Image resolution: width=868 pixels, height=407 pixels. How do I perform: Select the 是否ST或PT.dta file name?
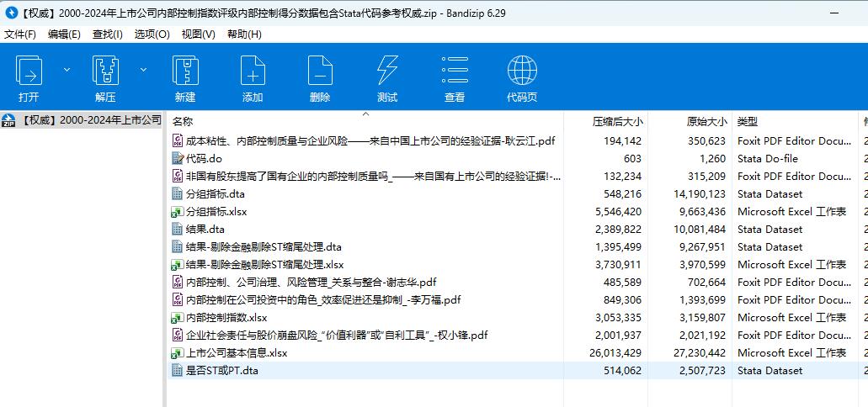(222, 371)
